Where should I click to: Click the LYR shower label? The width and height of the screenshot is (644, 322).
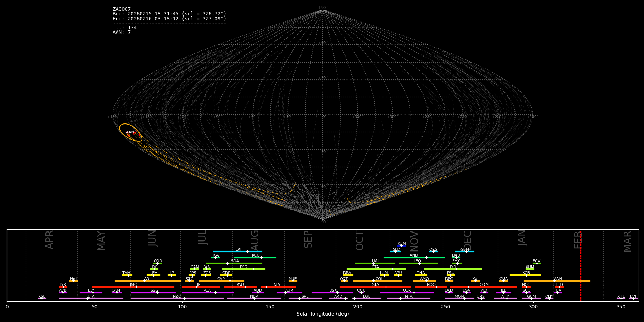point(63,285)
